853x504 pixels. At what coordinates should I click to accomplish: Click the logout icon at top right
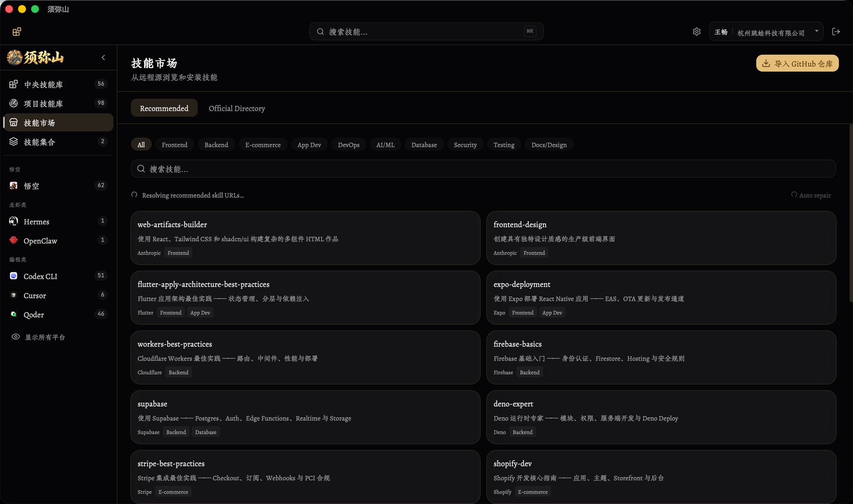tap(836, 32)
